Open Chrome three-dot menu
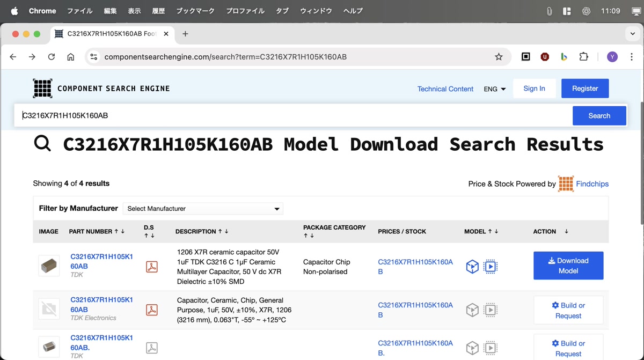The width and height of the screenshot is (644, 360). pyautogui.click(x=632, y=57)
